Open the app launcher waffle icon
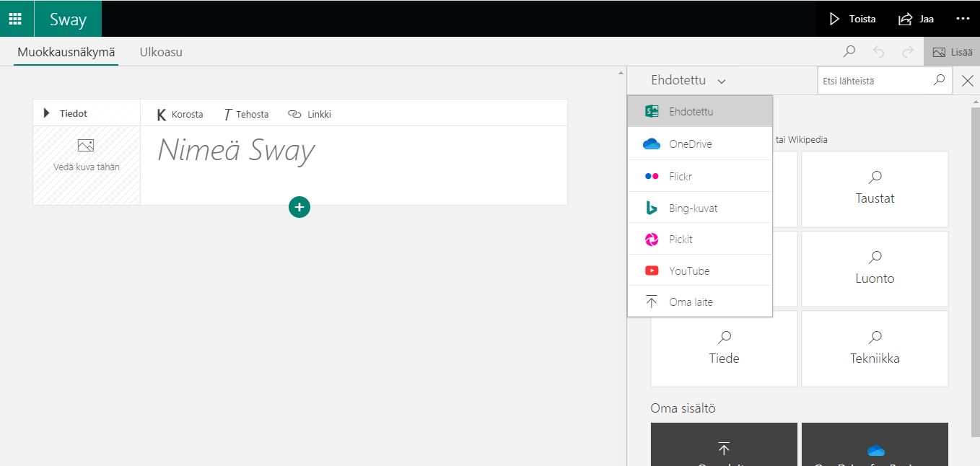Viewport: 980px width, 466px height. tap(15, 19)
